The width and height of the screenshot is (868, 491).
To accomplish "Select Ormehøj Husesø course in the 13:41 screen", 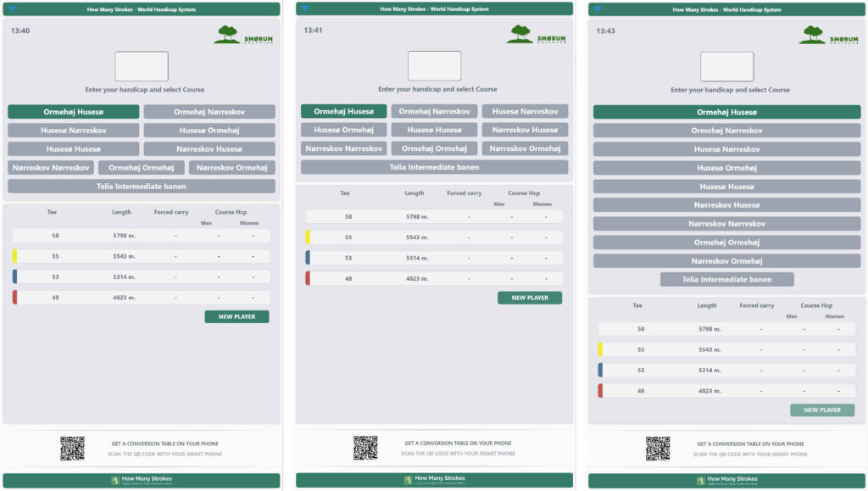I will (x=344, y=111).
